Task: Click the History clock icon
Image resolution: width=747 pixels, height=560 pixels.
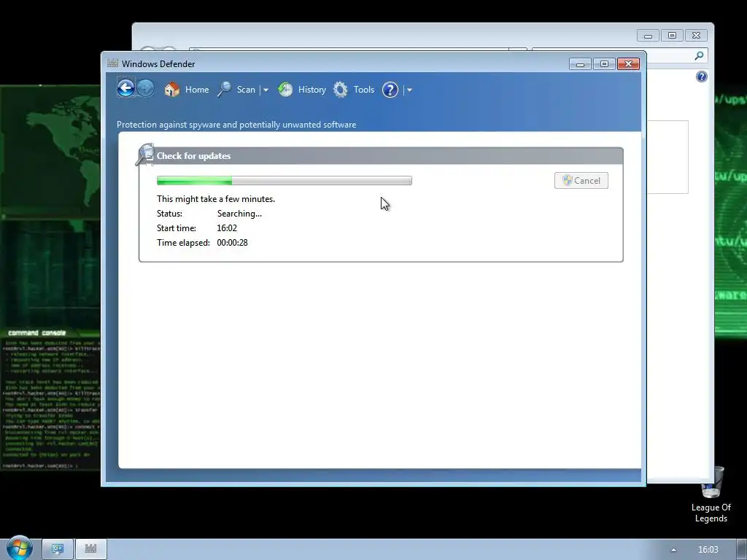Action: [x=285, y=90]
